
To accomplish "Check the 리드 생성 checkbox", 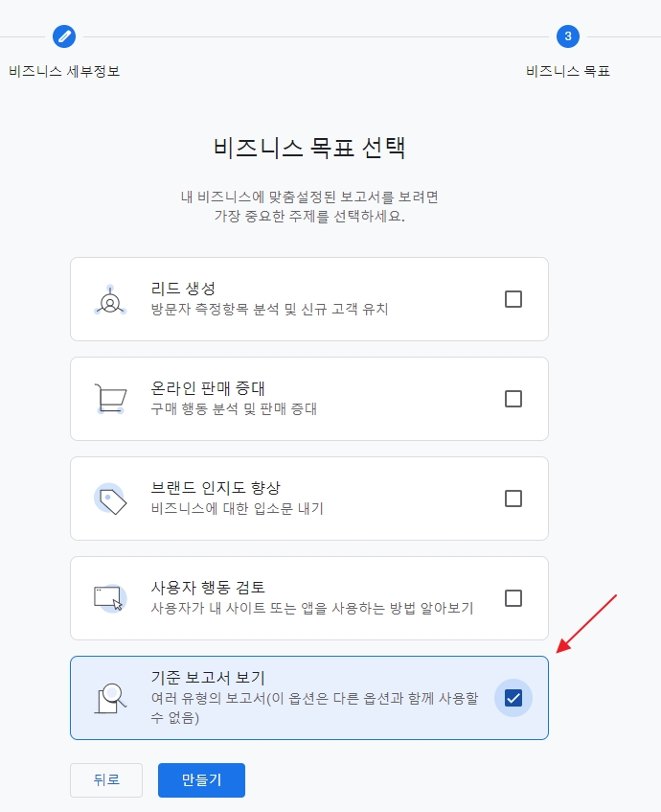I will 513,298.
